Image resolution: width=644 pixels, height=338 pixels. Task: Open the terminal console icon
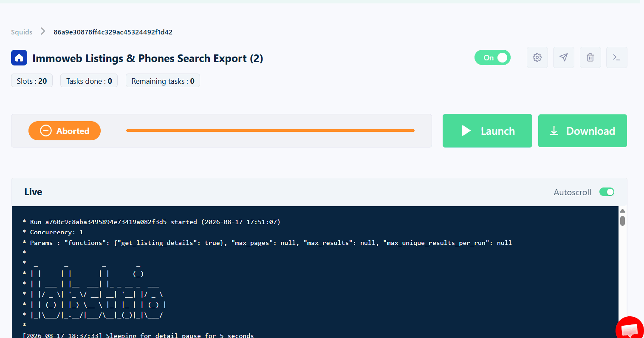click(617, 57)
